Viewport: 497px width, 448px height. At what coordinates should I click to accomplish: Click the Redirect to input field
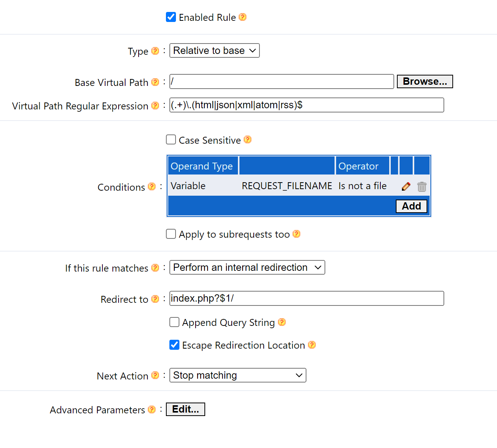(x=307, y=299)
